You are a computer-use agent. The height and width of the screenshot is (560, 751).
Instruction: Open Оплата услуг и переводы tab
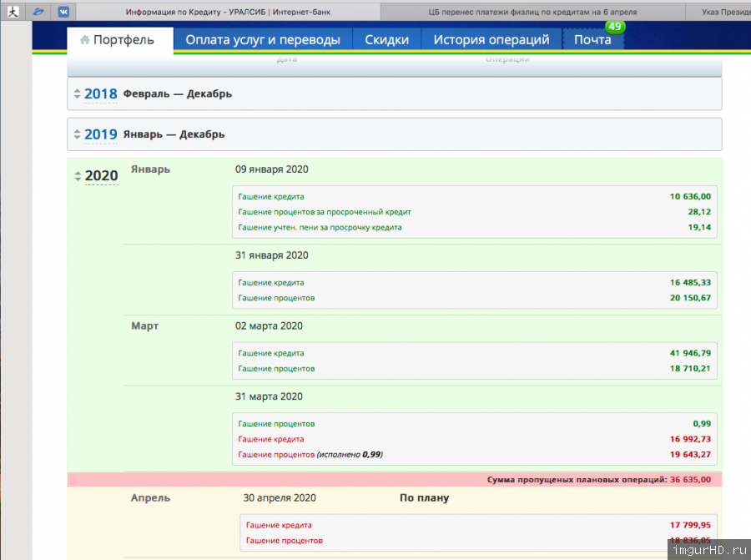click(x=263, y=40)
